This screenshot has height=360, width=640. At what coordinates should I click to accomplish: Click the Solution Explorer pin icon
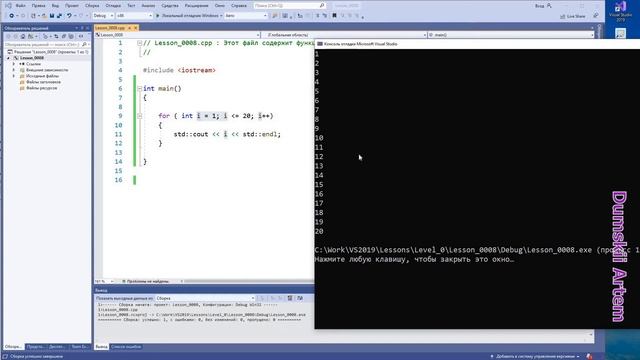pos(82,28)
